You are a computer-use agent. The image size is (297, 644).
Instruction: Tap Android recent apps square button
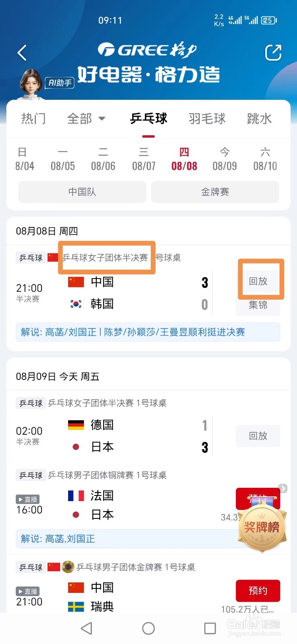[x=210, y=628]
